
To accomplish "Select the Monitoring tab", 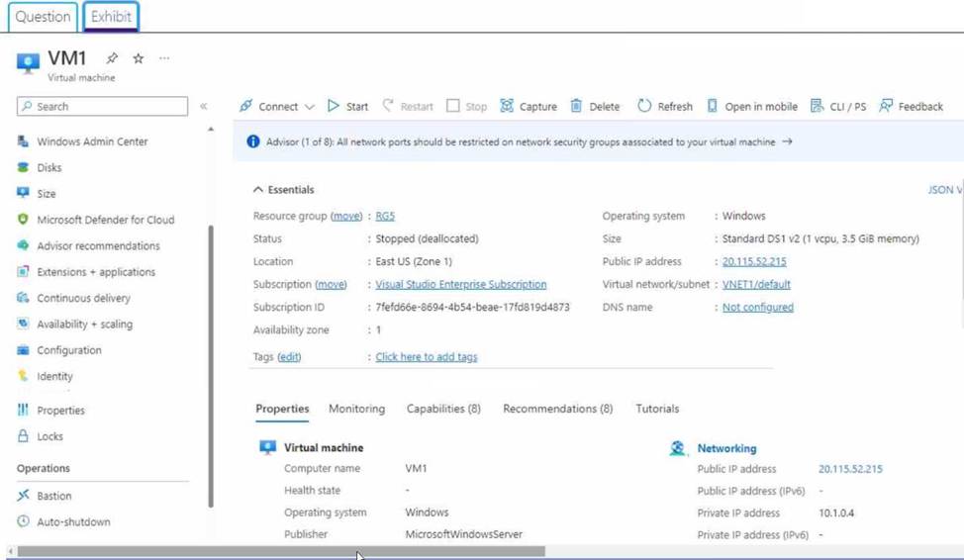I will 356,409.
